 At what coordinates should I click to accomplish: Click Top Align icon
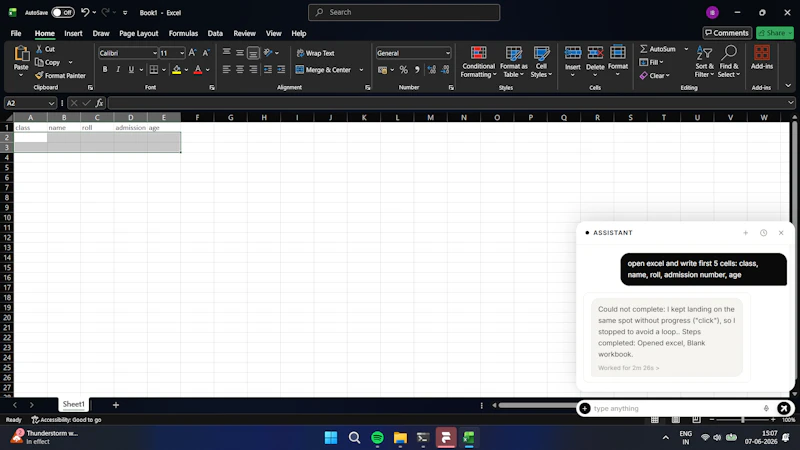point(227,53)
